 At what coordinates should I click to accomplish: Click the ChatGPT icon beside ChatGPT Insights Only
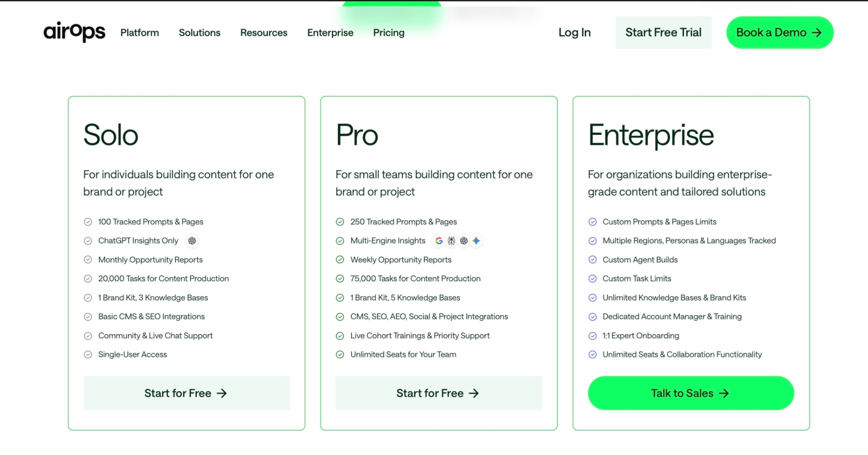pos(192,241)
